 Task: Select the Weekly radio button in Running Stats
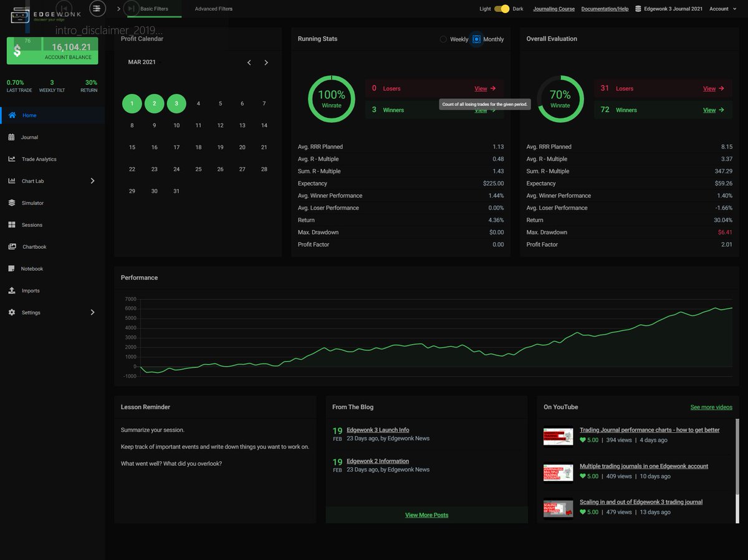(x=444, y=39)
